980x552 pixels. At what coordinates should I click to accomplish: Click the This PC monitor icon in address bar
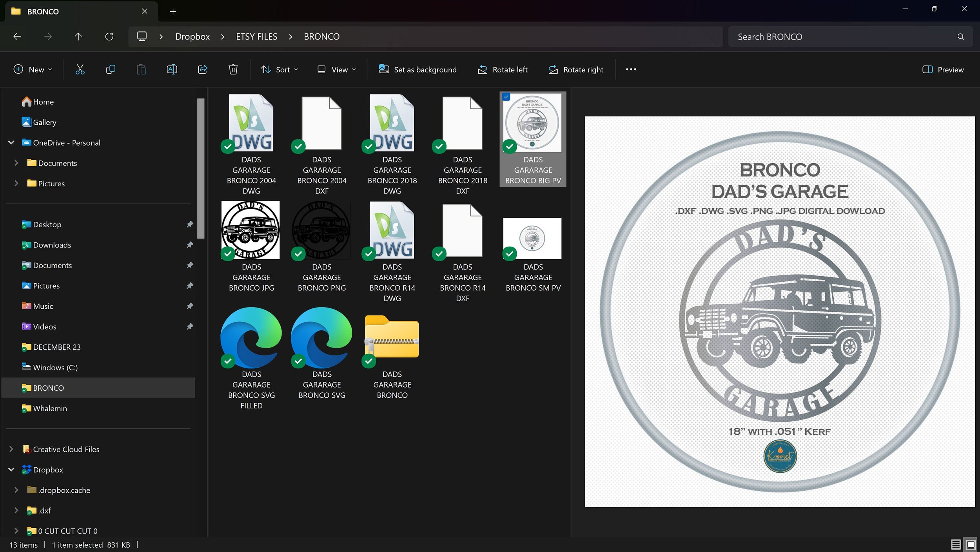pyautogui.click(x=142, y=36)
